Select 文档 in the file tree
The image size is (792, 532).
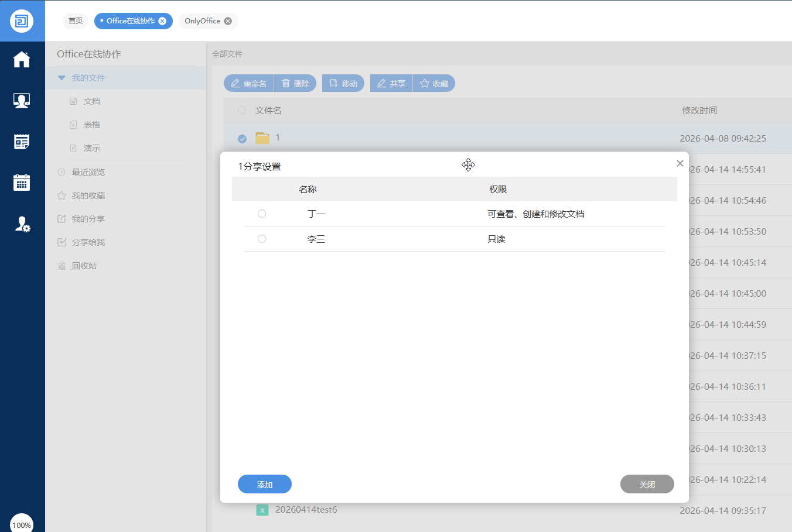click(x=92, y=101)
